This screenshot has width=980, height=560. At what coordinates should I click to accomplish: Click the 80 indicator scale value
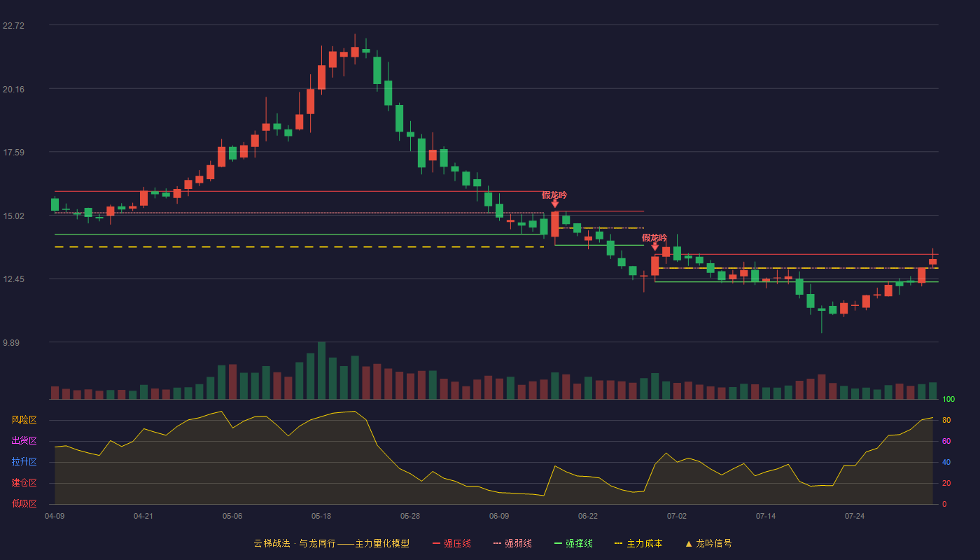coord(946,421)
